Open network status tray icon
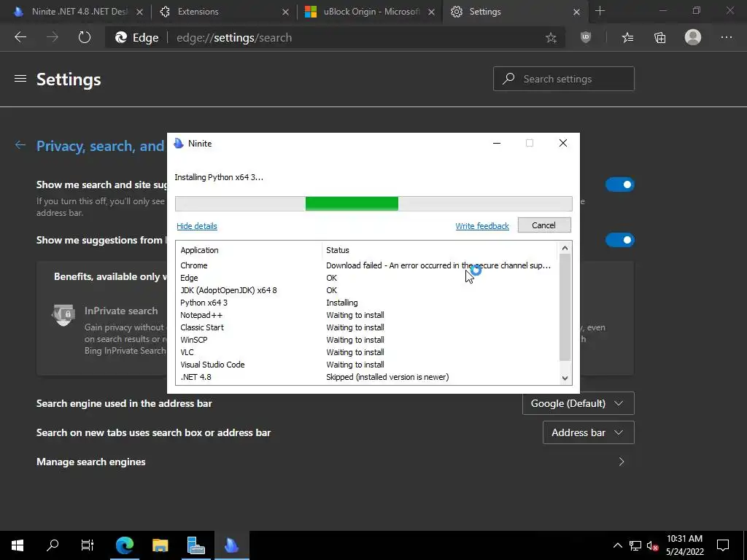This screenshot has width=747, height=560. pos(635,545)
